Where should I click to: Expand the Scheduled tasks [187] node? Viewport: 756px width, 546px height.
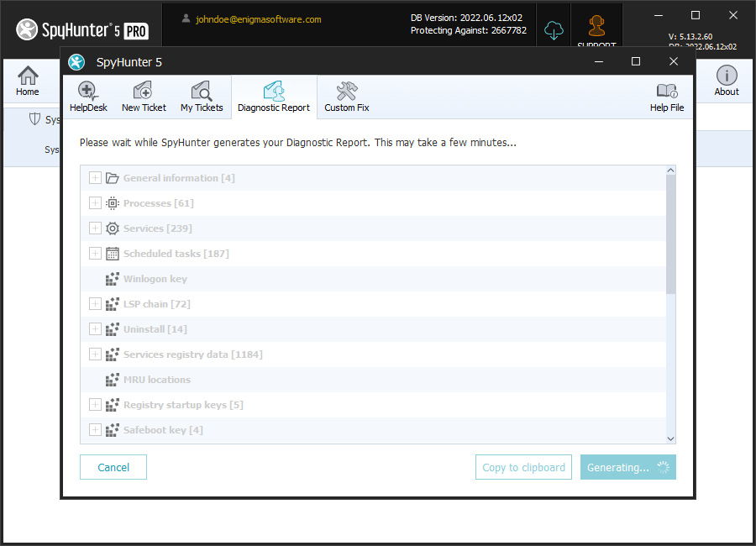click(x=95, y=253)
